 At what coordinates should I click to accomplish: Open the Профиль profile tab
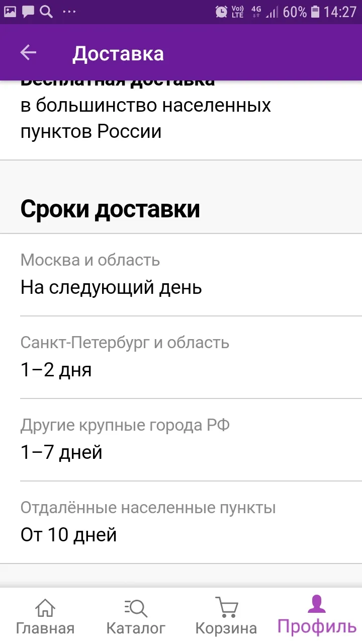tap(317, 615)
